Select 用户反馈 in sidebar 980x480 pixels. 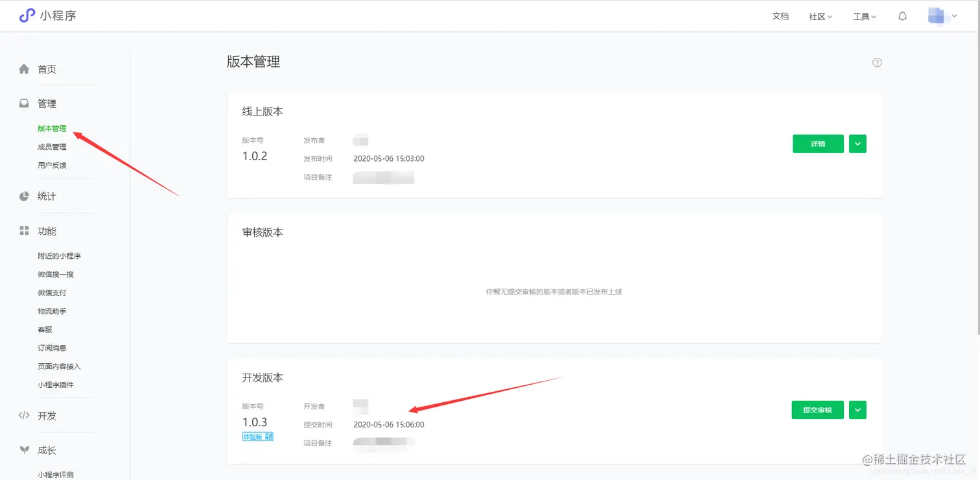tap(52, 165)
